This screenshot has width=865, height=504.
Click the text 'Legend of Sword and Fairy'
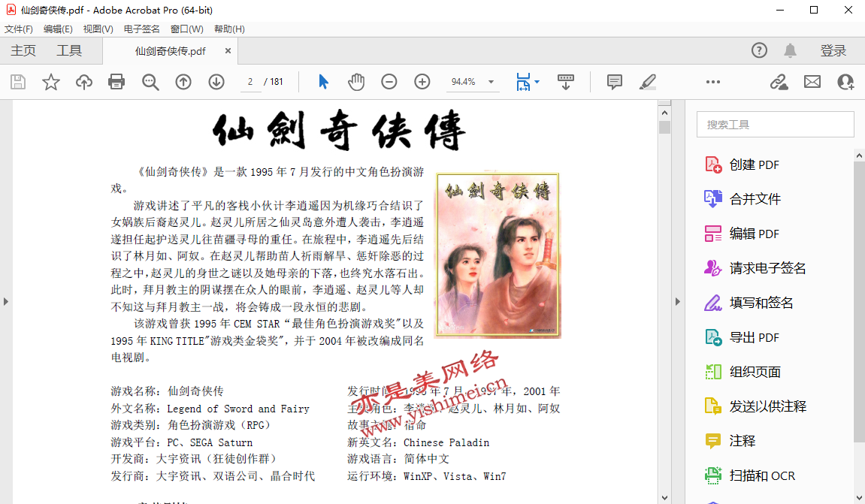238,409
